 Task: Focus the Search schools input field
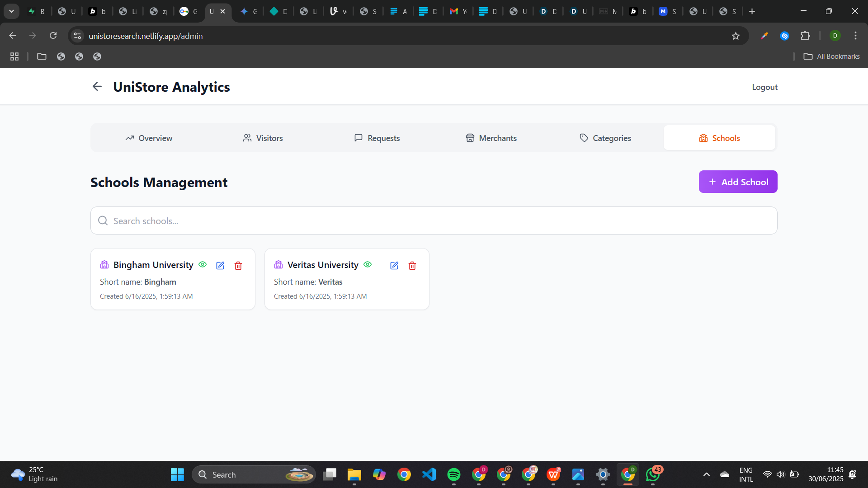(x=434, y=221)
